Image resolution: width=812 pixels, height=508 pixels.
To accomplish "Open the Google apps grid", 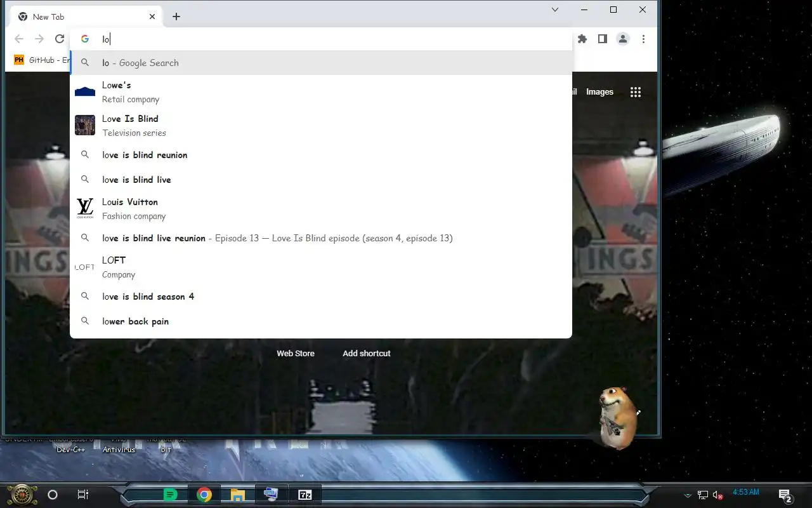I will (636, 92).
